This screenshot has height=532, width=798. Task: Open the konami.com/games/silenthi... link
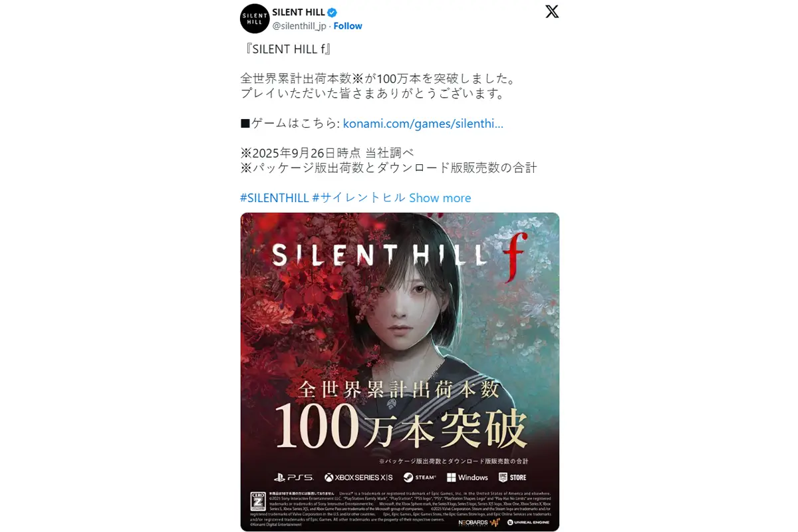pyautogui.click(x=423, y=124)
